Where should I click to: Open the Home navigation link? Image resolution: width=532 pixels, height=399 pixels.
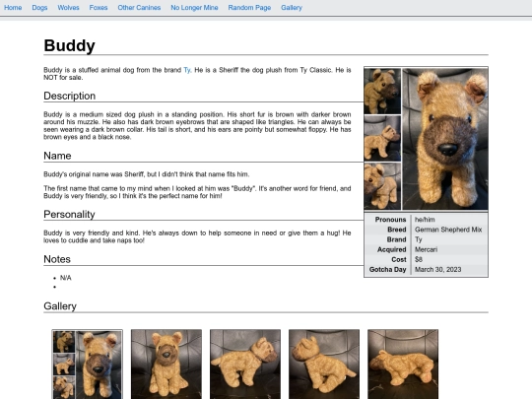tap(13, 8)
